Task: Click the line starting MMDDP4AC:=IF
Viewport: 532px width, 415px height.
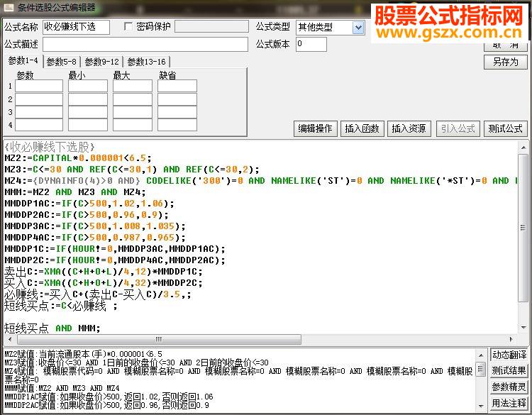Action: point(95,237)
